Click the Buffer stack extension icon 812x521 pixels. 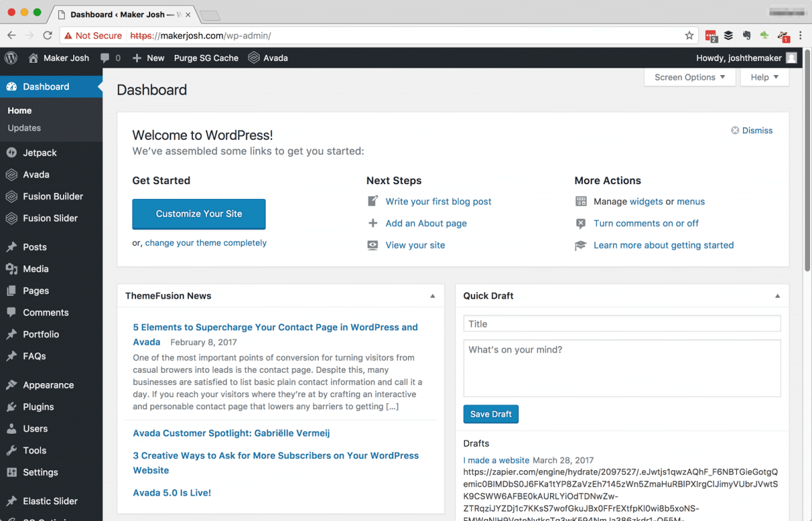pyautogui.click(x=729, y=35)
